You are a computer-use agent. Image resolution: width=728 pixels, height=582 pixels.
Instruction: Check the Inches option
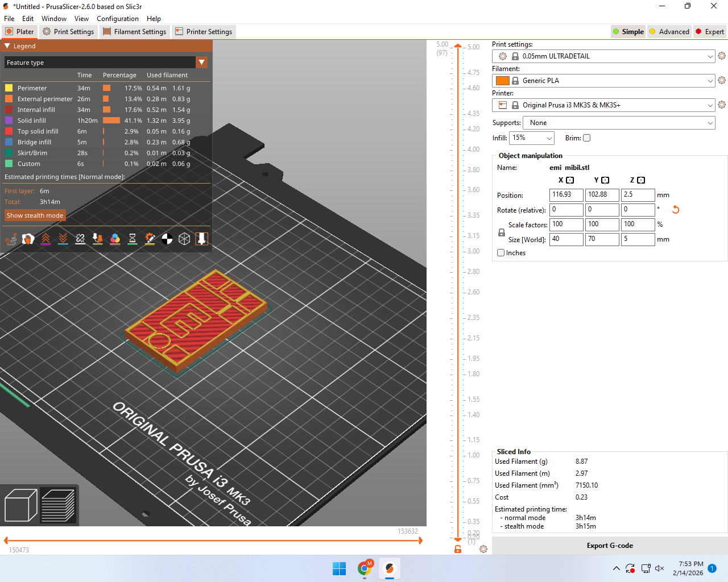501,253
